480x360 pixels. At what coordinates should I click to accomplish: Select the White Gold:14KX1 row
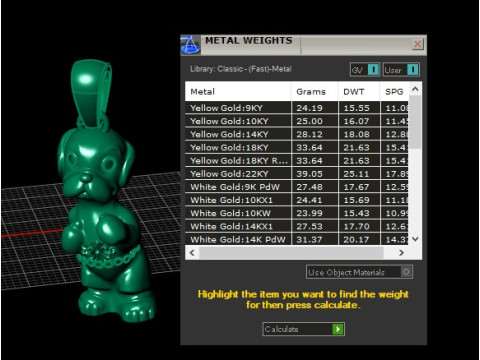tap(297, 226)
